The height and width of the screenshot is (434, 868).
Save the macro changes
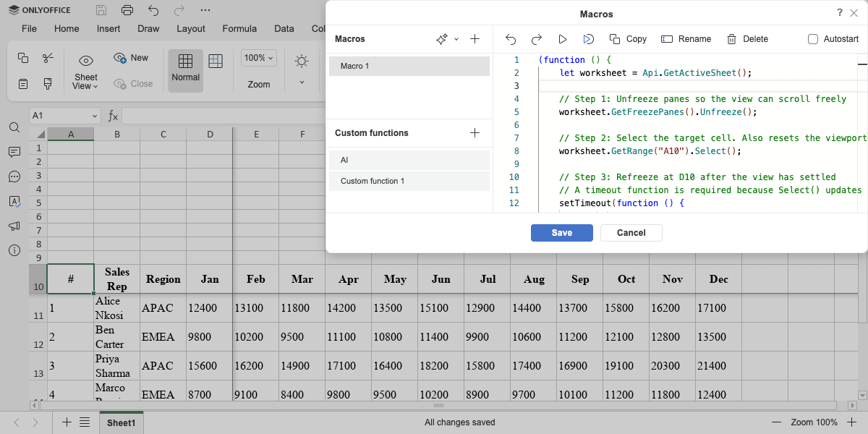(561, 233)
